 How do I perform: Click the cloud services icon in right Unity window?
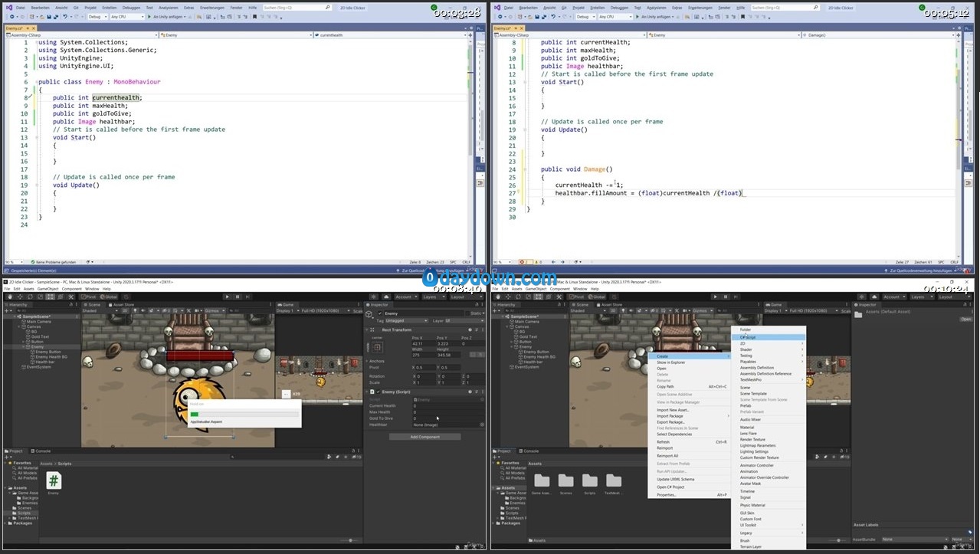point(876,297)
